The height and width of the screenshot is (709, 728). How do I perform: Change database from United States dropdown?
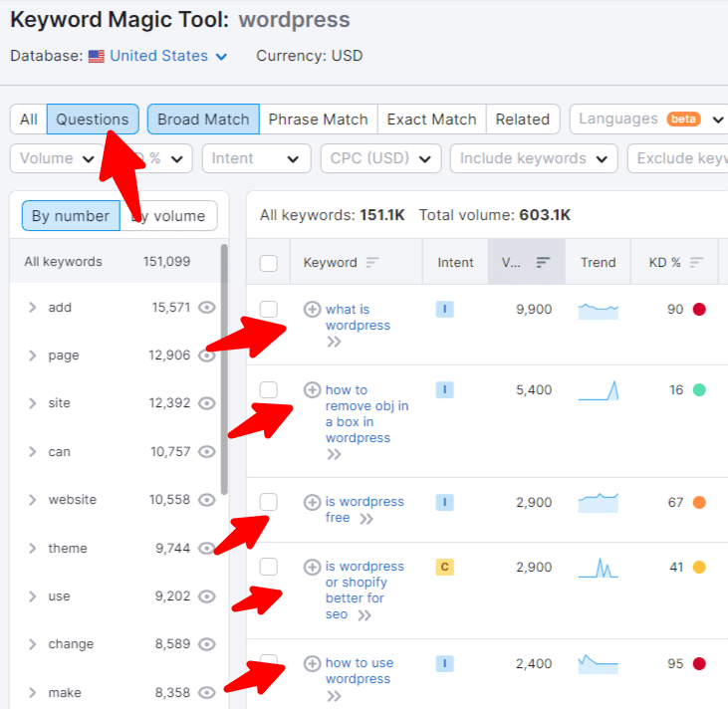(168, 56)
